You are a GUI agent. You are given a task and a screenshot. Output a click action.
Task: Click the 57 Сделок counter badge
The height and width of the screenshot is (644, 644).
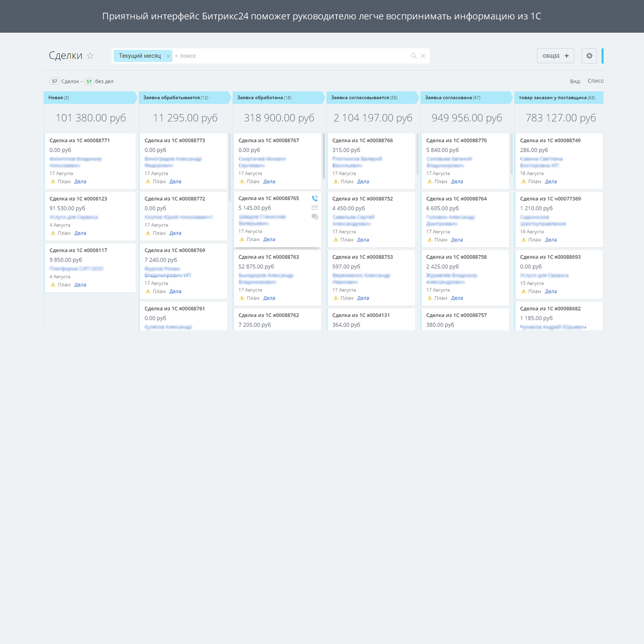point(55,81)
